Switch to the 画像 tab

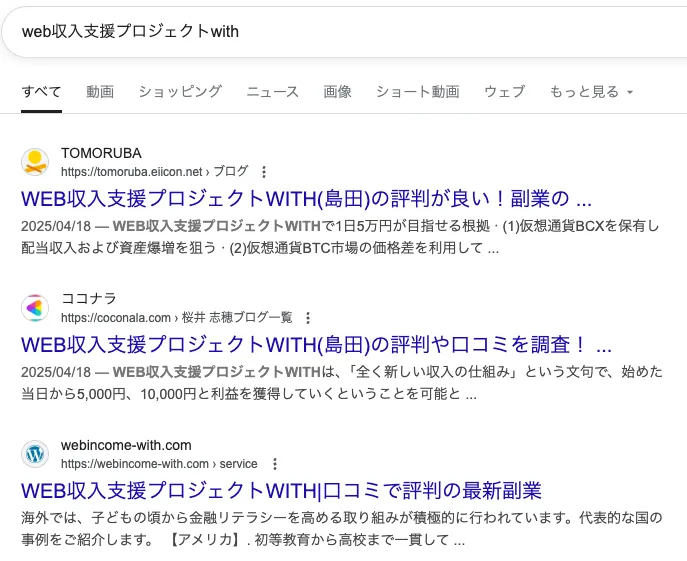337,92
